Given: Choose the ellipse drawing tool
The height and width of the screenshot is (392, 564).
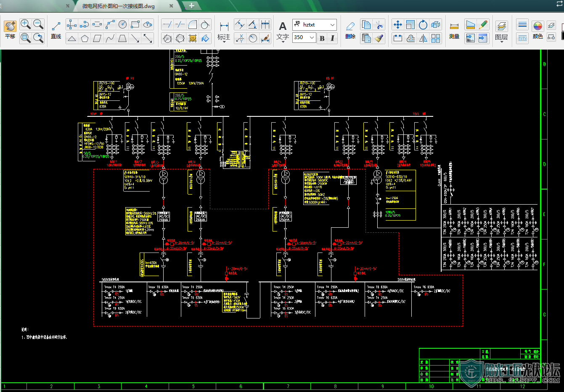Looking at the screenshot, I should tap(148, 24).
